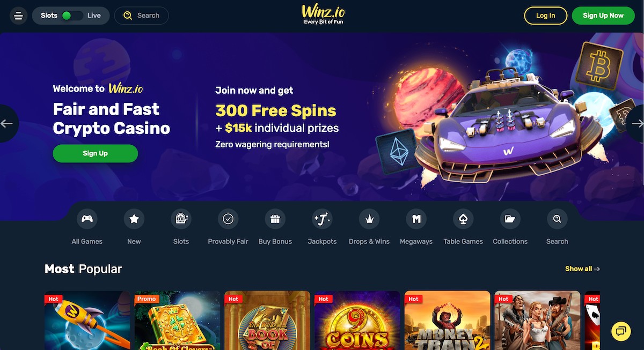
Task: Open the Slots machine icon category
Action: click(181, 219)
